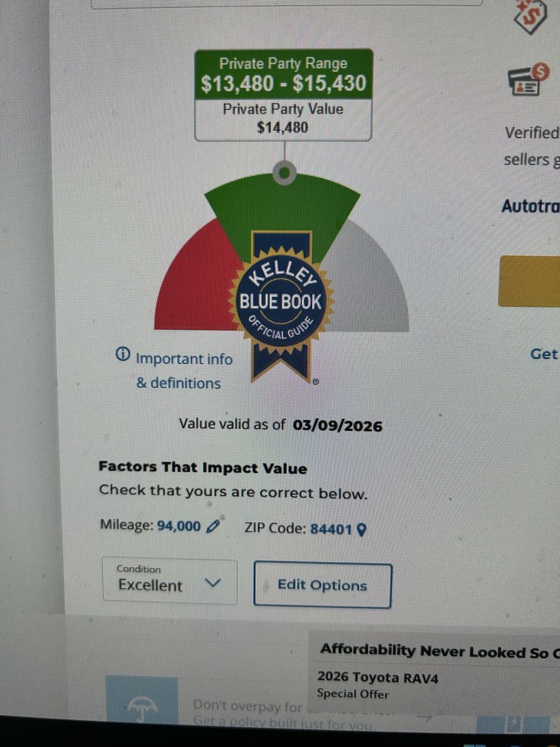Click the gray marker dot atop the gauge
This screenshot has width=560, height=747.
pyautogui.click(x=284, y=172)
